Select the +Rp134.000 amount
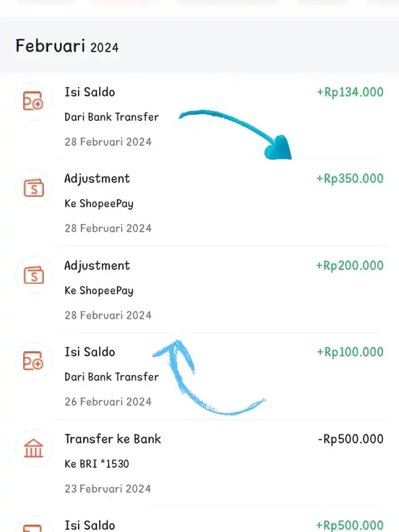Screen dimensions: 399x532 350,92
